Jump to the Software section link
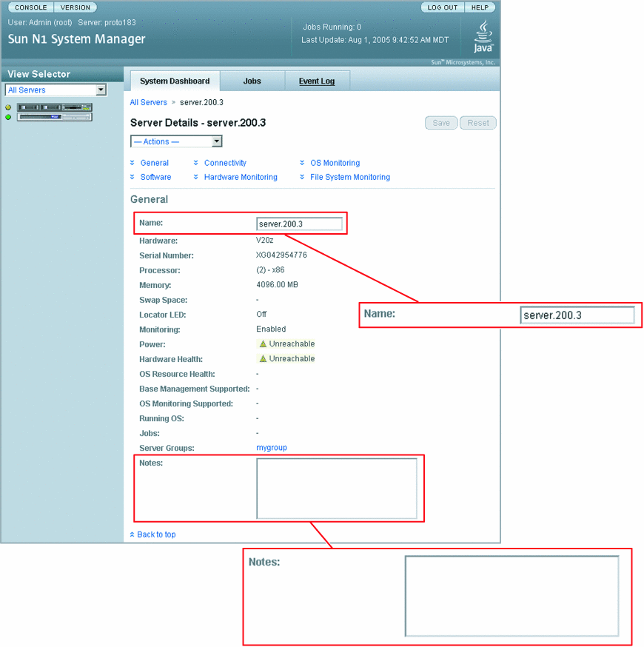This screenshot has height=647, width=644. (155, 177)
